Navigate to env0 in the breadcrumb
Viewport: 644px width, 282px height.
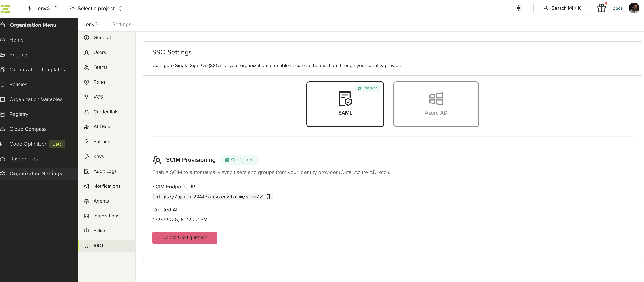pos(91,24)
